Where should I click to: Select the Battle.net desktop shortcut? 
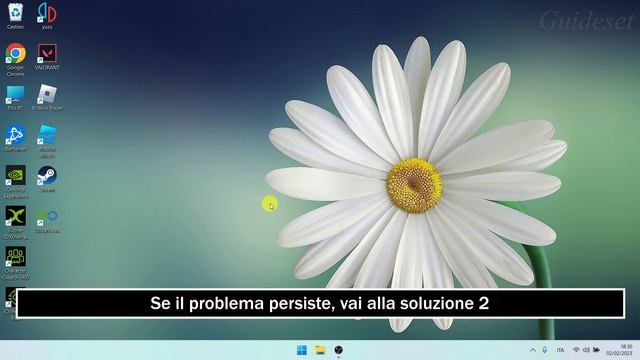(x=16, y=138)
